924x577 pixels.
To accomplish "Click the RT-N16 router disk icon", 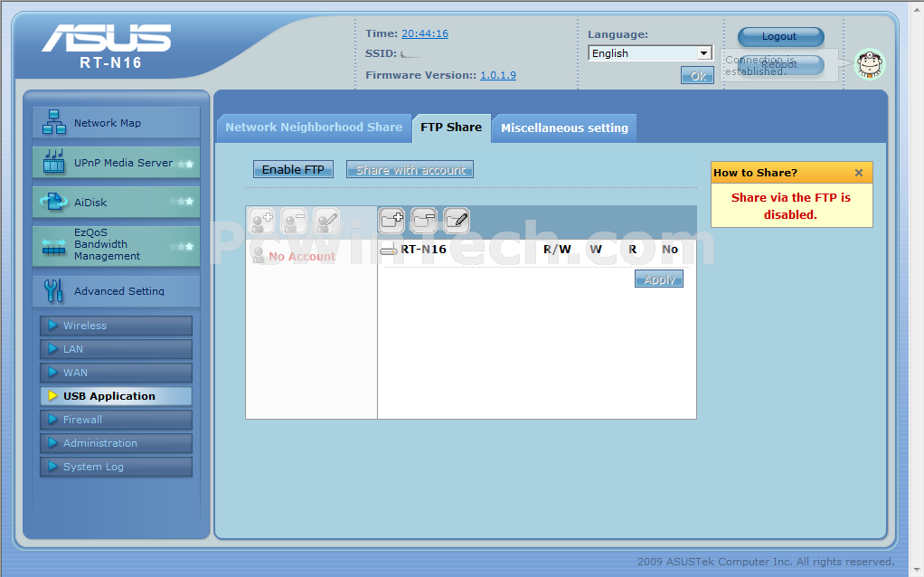I will (x=389, y=250).
